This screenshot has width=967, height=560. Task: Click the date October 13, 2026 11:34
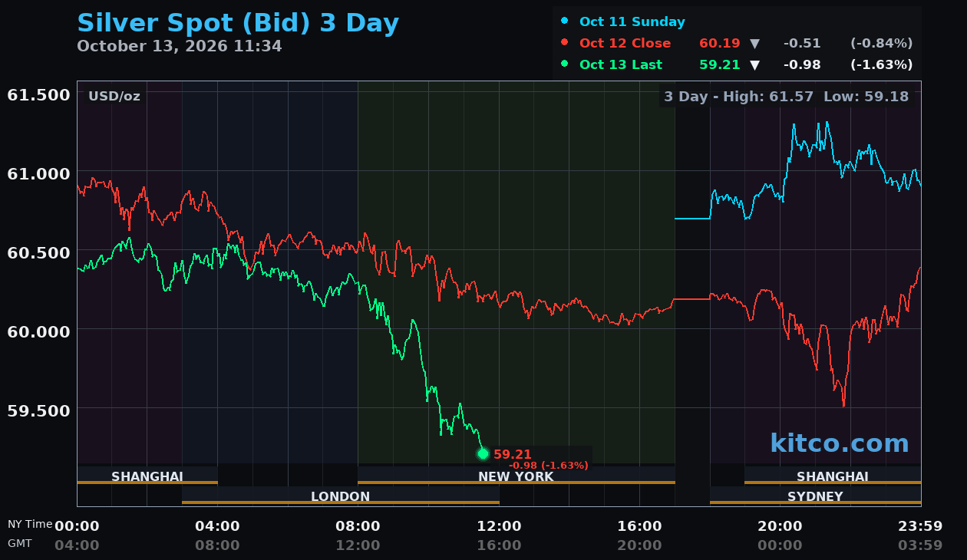click(180, 46)
